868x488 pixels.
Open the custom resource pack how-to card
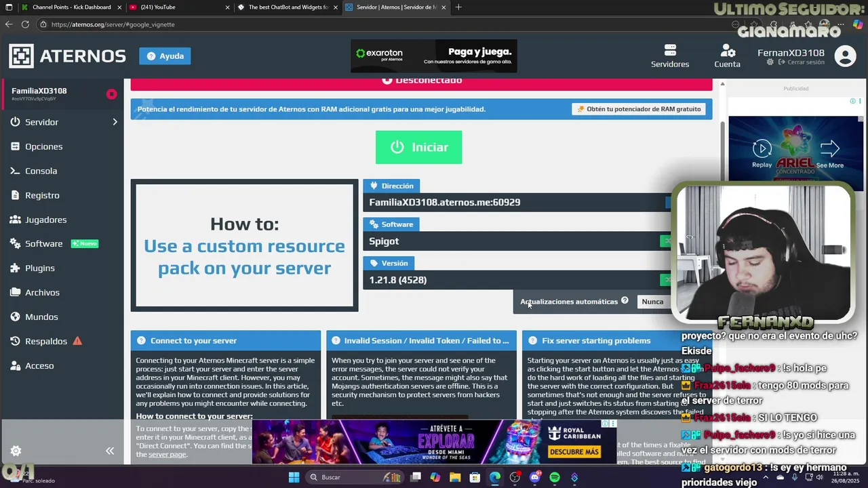(244, 245)
